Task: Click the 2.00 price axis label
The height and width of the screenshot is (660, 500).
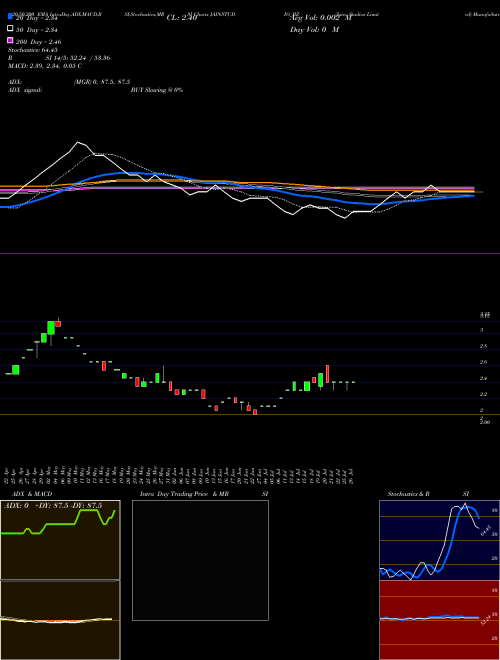Action: pos(485,422)
